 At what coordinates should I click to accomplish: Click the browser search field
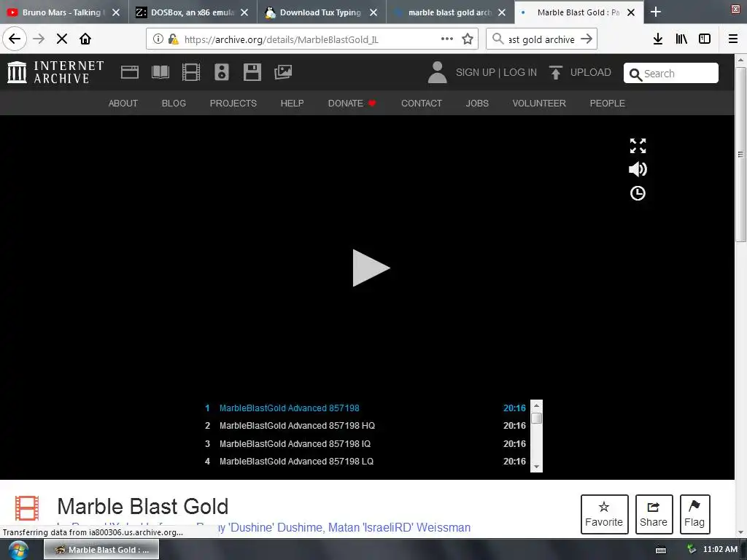[541, 39]
